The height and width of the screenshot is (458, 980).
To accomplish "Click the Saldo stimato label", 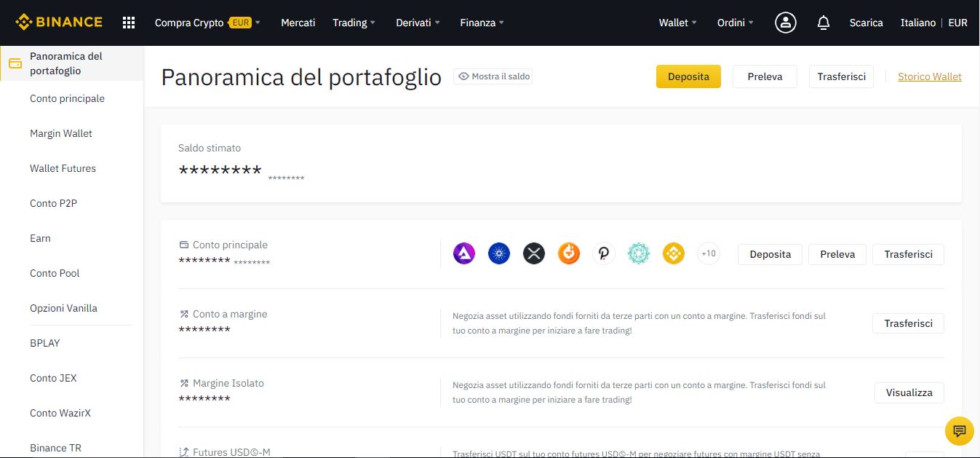I will coord(210,148).
